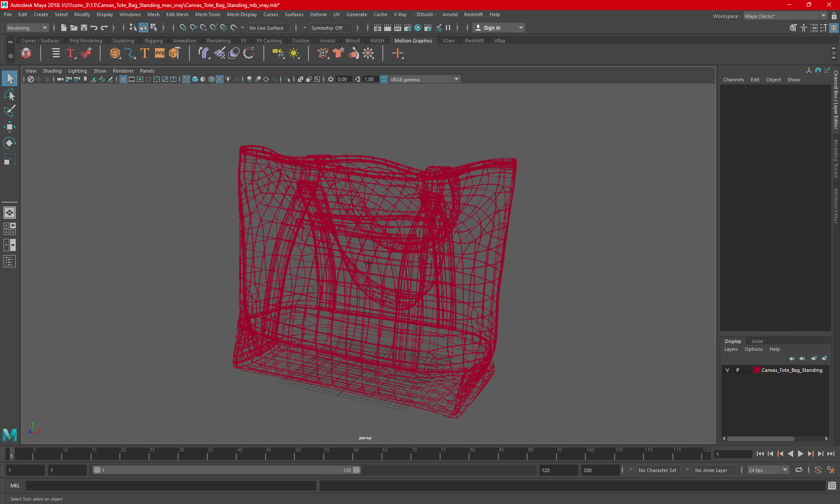Select the Lasso selection tool
840x504 pixels.
[10, 94]
